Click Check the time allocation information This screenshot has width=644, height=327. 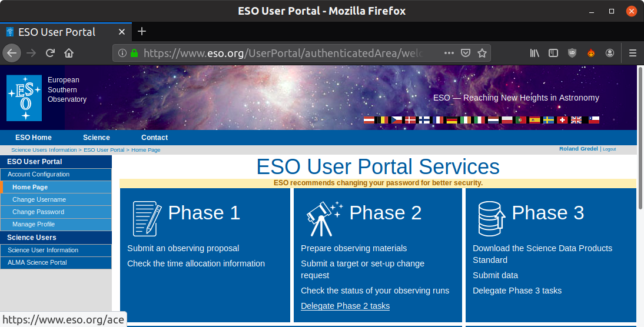point(196,263)
